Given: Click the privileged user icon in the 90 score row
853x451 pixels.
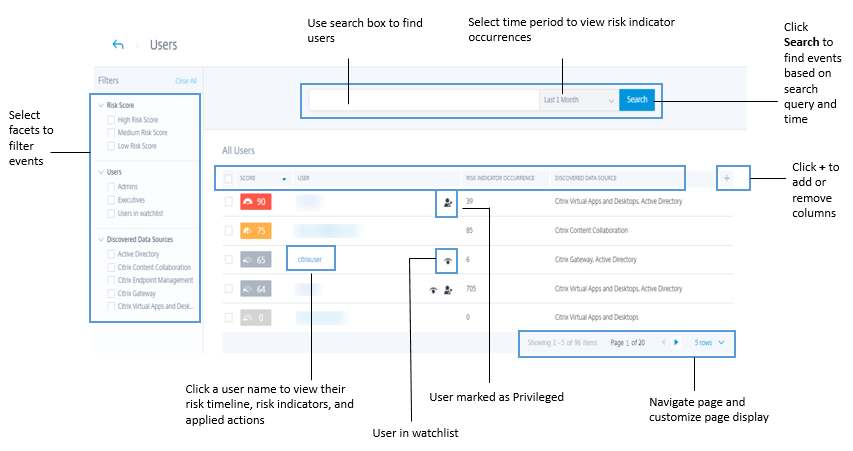Looking at the screenshot, I should pos(447,202).
